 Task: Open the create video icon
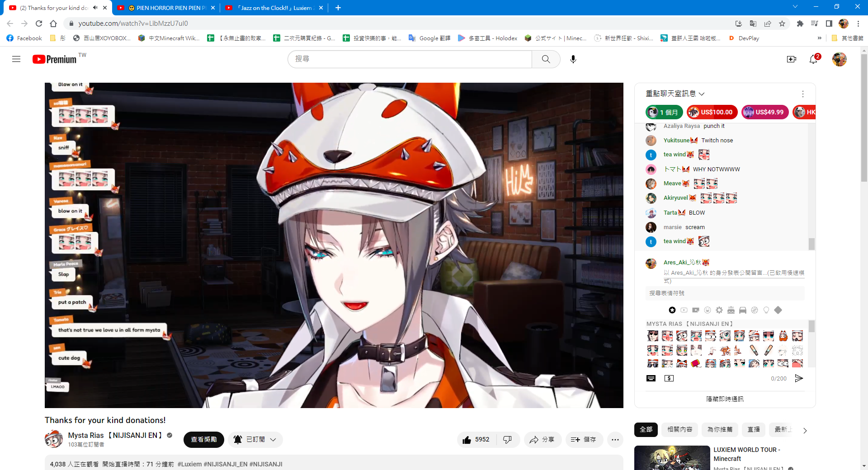pyautogui.click(x=791, y=59)
